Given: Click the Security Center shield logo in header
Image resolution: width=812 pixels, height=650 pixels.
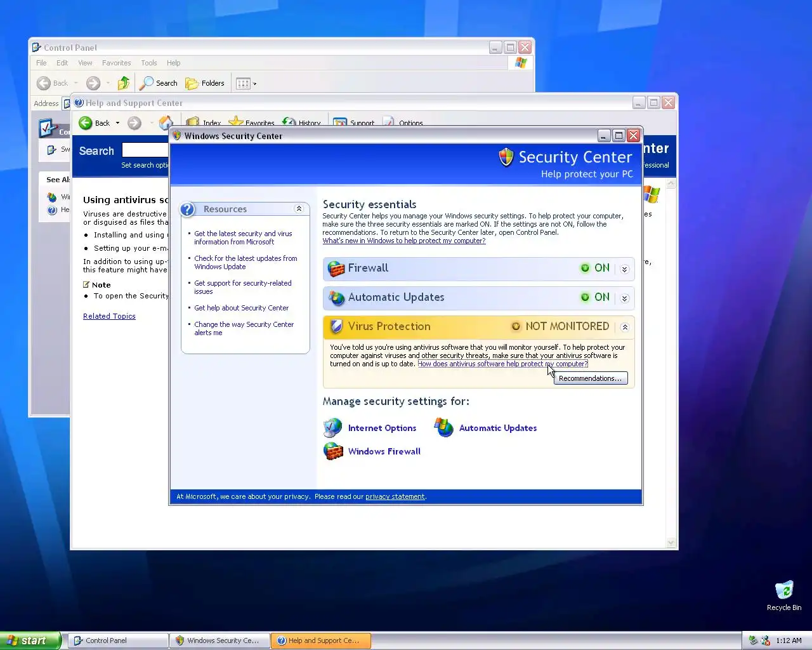Looking at the screenshot, I should [x=506, y=157].
